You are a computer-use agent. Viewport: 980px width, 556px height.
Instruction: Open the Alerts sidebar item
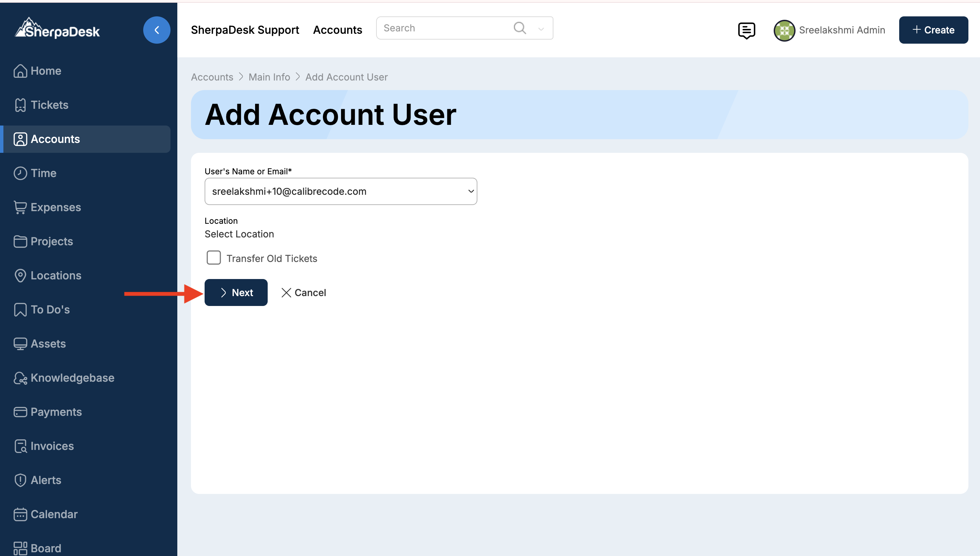(x=46, y=480)
